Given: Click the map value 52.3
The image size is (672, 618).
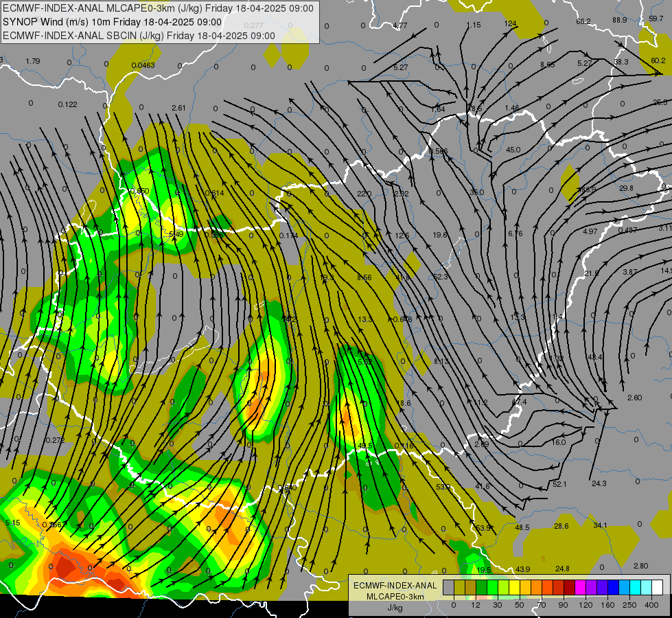Looking at the screenshot, I should 440,277.
